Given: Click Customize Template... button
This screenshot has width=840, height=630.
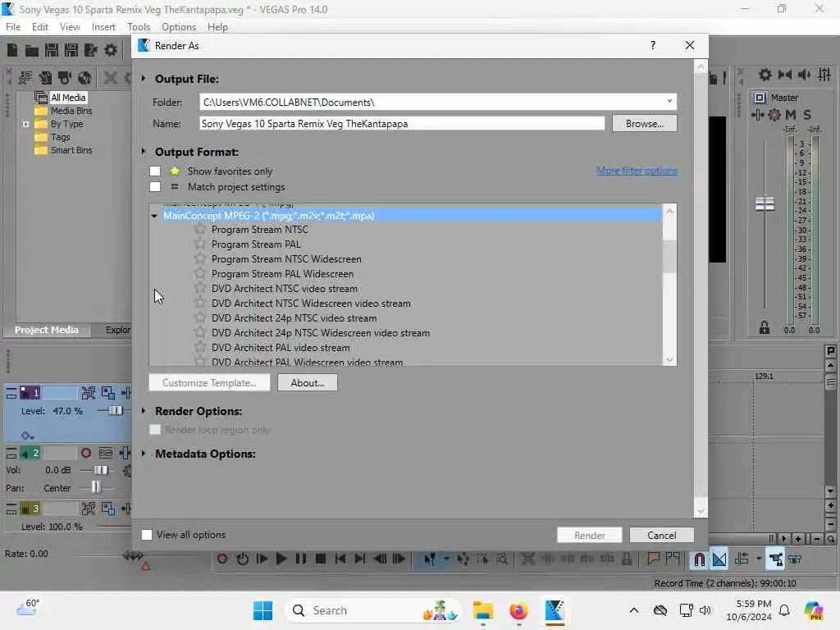Looking at the screenshot, I should tap(209, 382).
